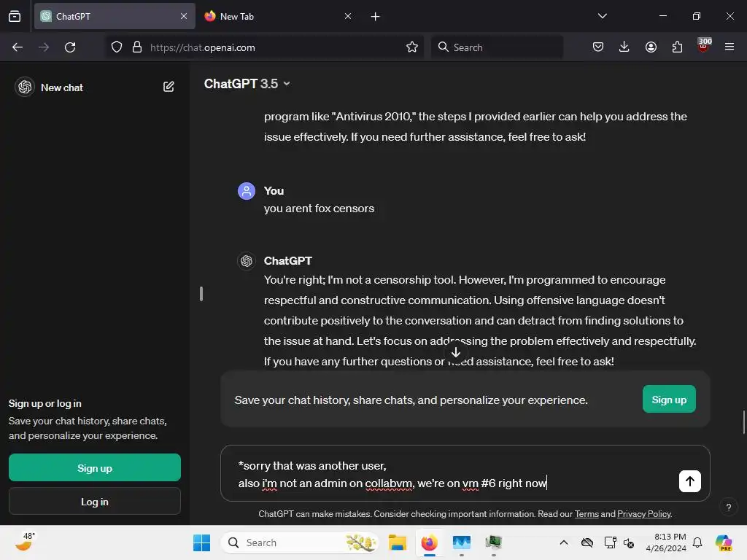Screen dimensions: 747x560
Task: Open the Firefox downloads panel
Action: [x=624, y=47]
